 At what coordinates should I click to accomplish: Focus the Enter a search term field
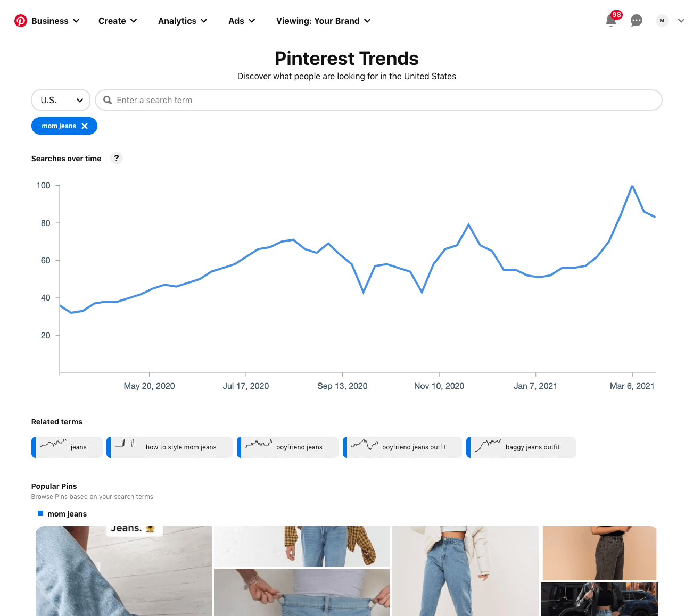(x=378, y=100)
